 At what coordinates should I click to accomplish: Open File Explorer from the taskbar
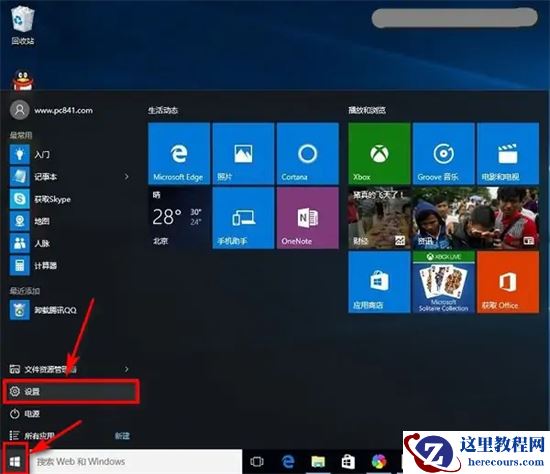[x=318, y=461]
